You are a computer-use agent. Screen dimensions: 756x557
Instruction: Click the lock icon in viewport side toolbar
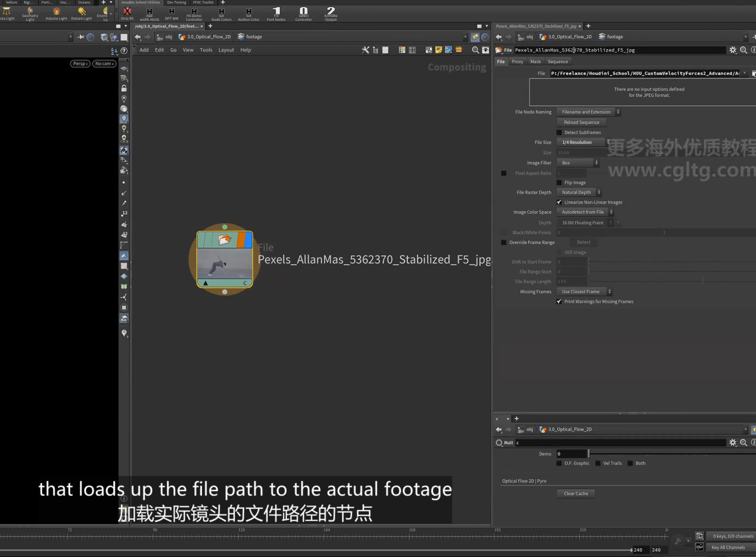click(124, 88)
